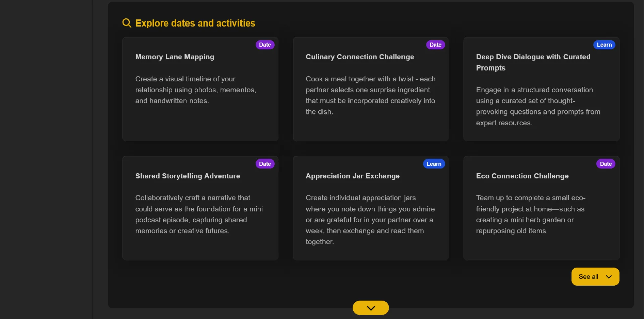644x319 pixels.
Task: Click the Date badge on Eco Connection Challenge
Action: pos(606,164)
